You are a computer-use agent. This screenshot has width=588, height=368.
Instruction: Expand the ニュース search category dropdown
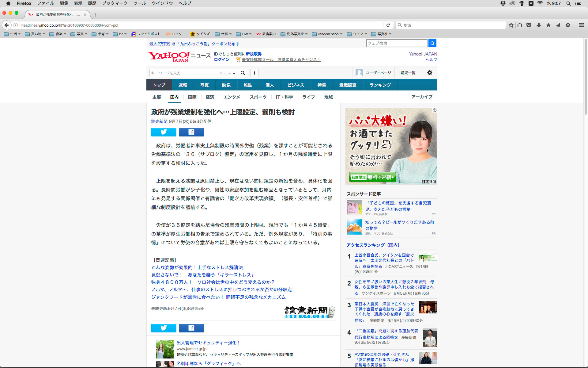[x=227, y=73]
